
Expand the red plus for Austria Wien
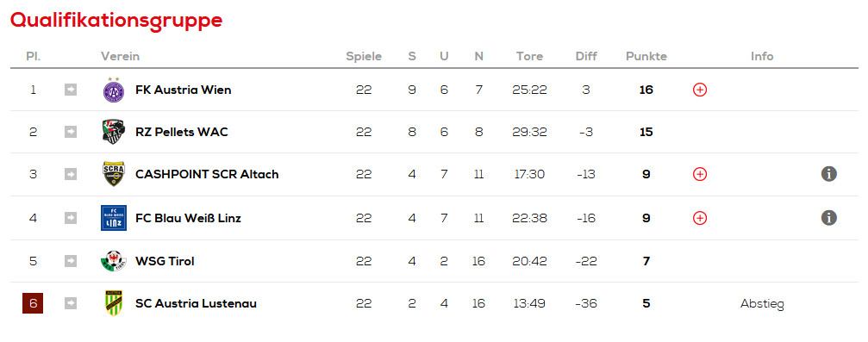700,90
